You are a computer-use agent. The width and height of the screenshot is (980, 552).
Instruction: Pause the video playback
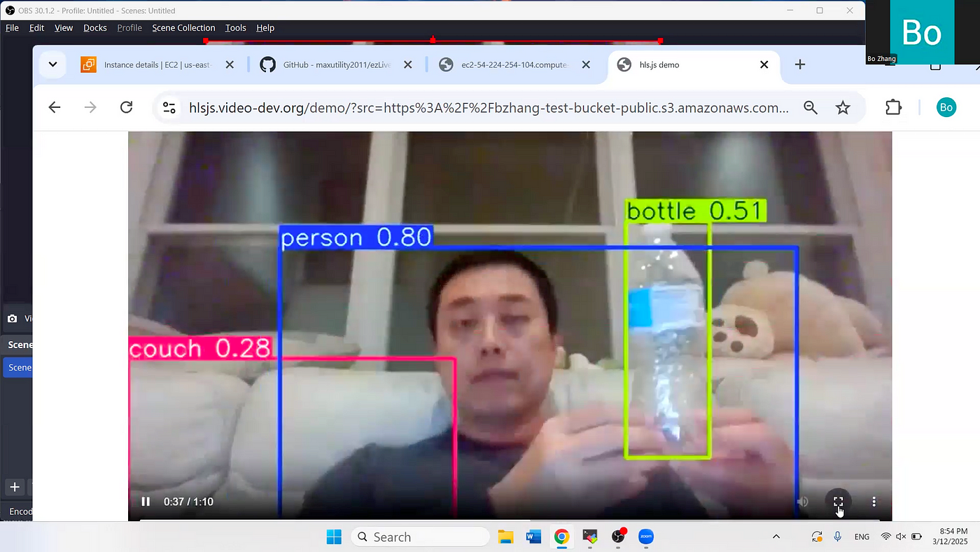(x=146, y=502)
